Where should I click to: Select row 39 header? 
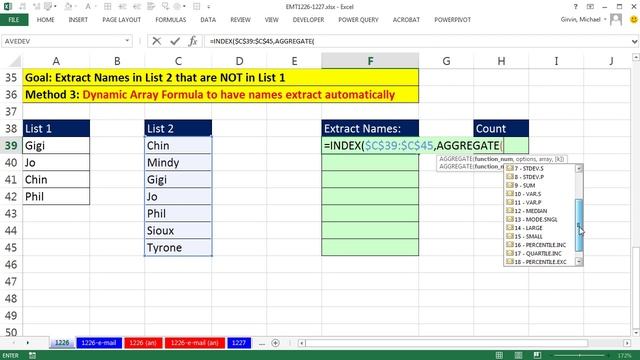click(x=11, y=146)
